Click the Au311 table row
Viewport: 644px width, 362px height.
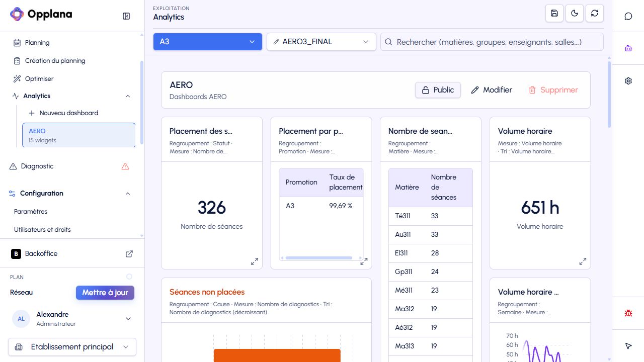point(431,235)
